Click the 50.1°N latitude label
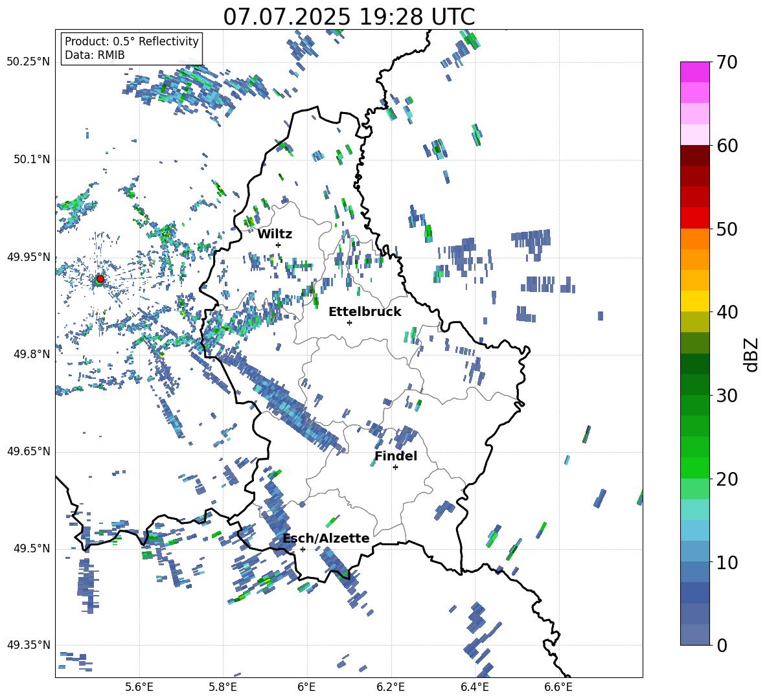The image size is (767, 700). 32,159
